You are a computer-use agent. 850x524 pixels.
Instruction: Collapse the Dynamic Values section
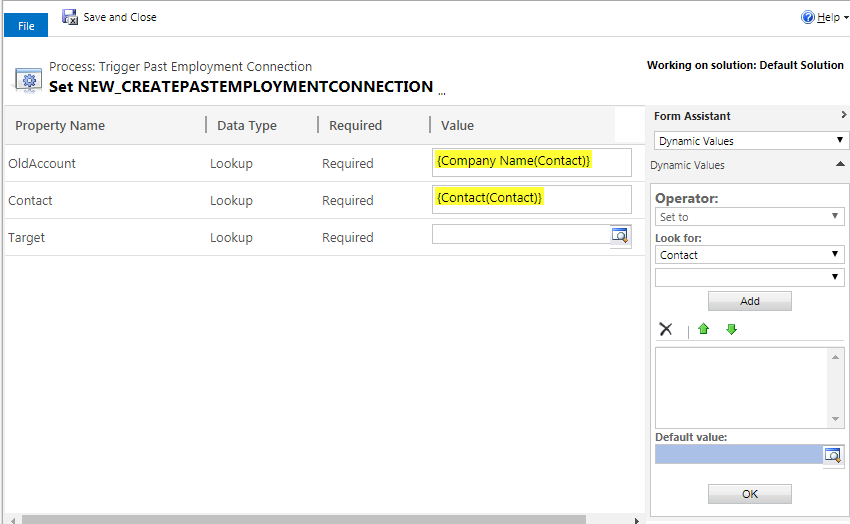[x=840, y=164]
